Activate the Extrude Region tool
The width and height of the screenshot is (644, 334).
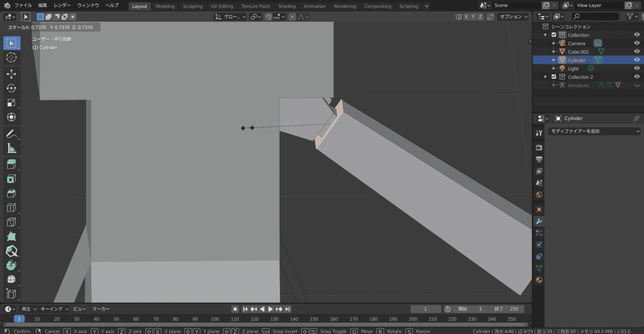coord(11,165)
